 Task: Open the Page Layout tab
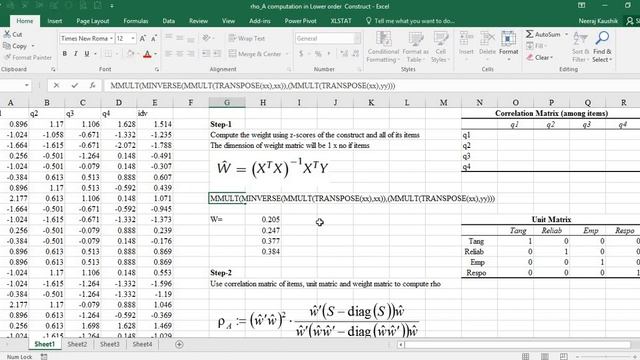pos(93,21)
